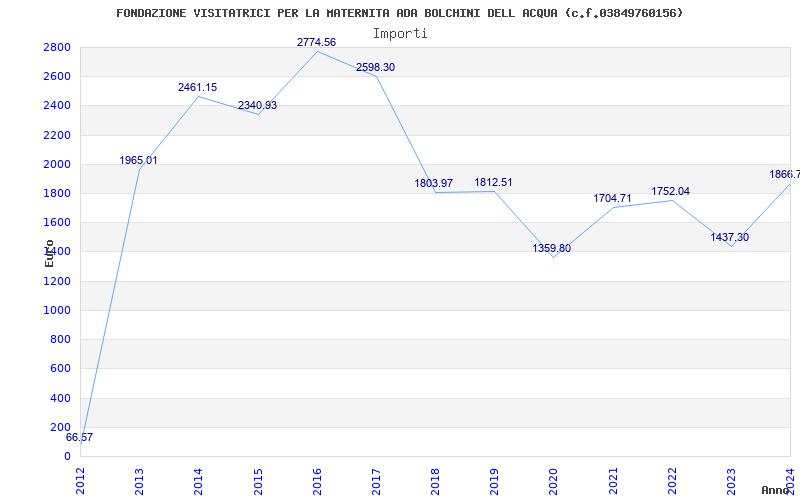Click the x-axis year label 2017
Viewport: 800px width, 500px height.
(376, 481)
